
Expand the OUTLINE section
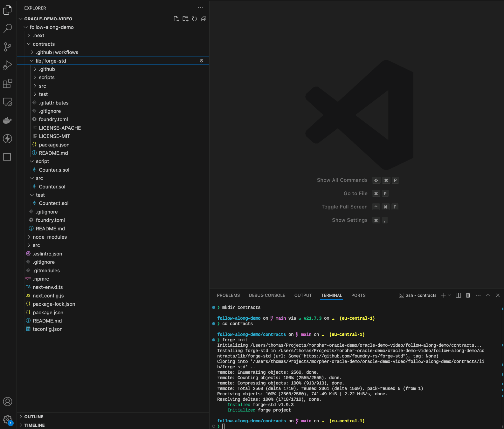pyautogui.click(x=113, y=417)
